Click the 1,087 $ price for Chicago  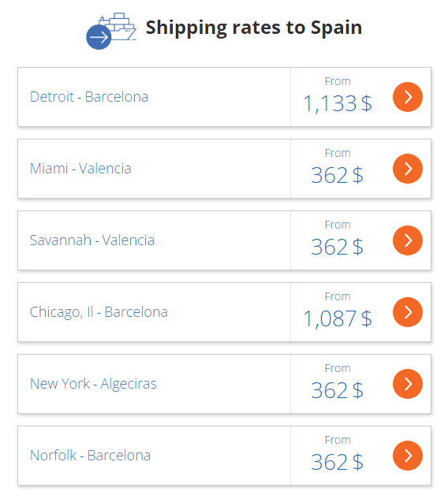coord(338,318)
